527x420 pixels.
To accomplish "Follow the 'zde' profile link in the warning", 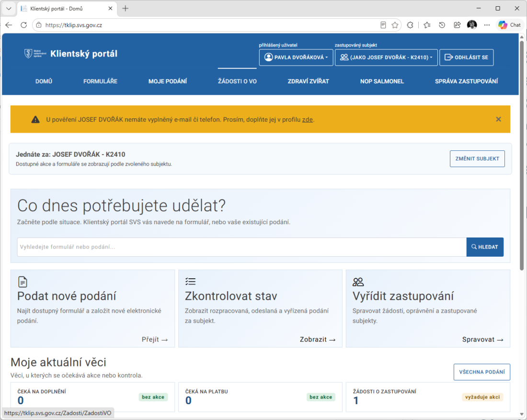I will pyautogui.click(x=308, y=120).
